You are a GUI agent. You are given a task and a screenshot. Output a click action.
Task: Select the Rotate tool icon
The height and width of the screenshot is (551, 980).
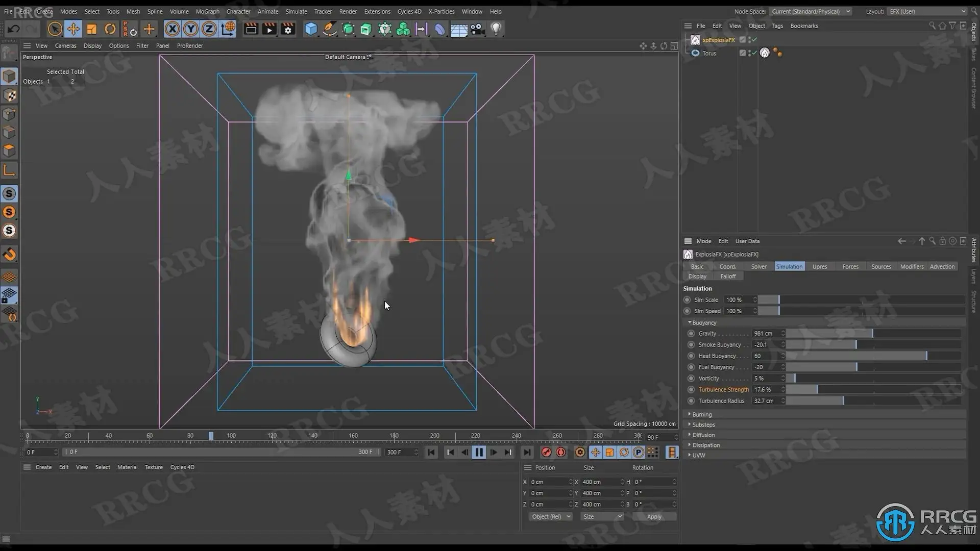(x=110, y=29)
